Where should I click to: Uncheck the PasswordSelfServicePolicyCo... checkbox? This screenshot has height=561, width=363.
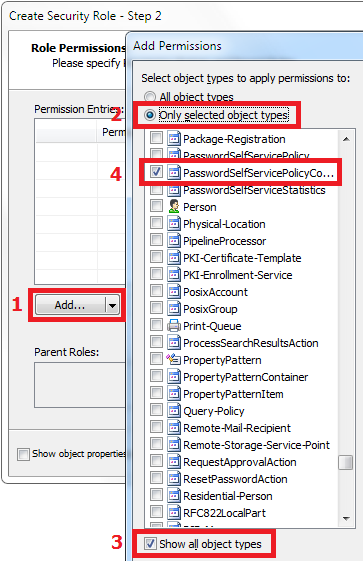[156, 172]
